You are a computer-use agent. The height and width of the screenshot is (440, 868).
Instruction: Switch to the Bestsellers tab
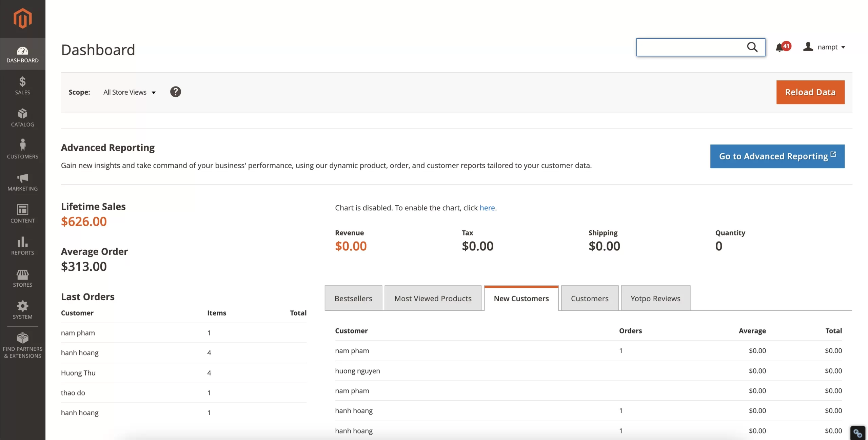pyautogui.click(x=353, y=298)
